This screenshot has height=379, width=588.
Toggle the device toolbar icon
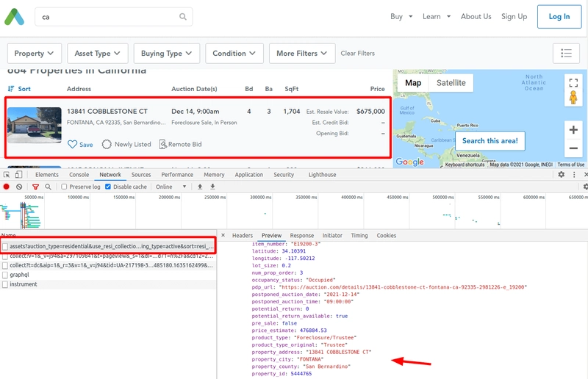18,175
